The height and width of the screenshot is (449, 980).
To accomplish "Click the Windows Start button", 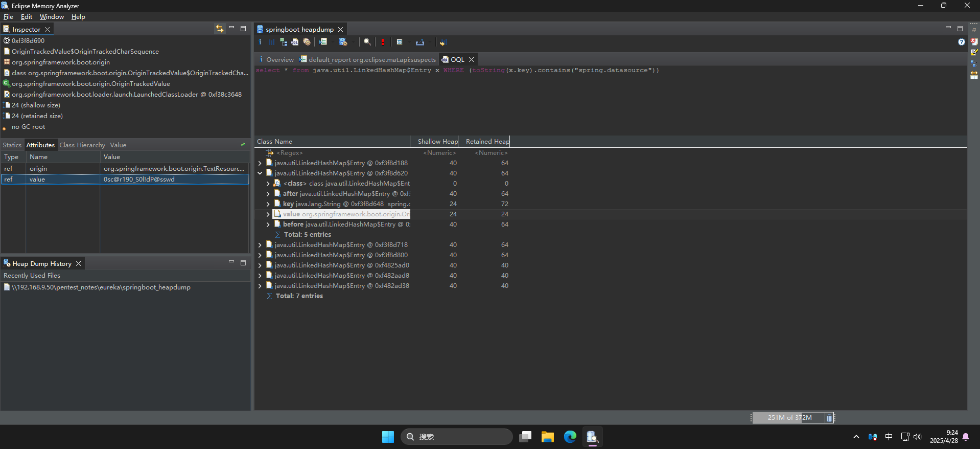I will coord(388,436).
